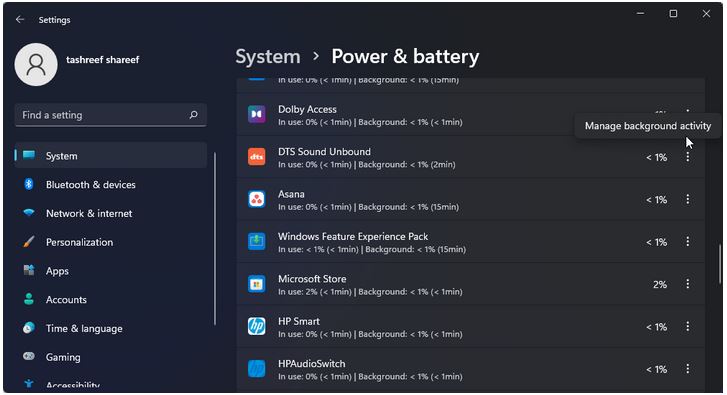This screenshot has height=395, width=727.
Task: Click Asana app name
Action: (291, 194)
